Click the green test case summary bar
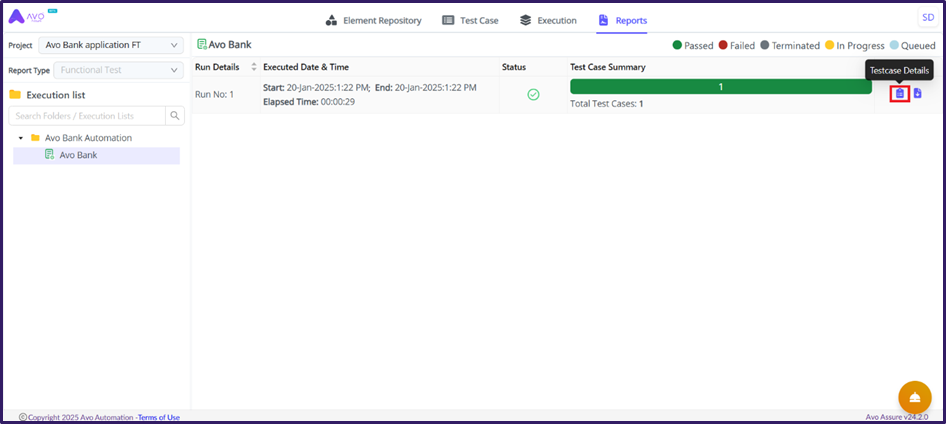The image size is (946, 424). point(720,87)
